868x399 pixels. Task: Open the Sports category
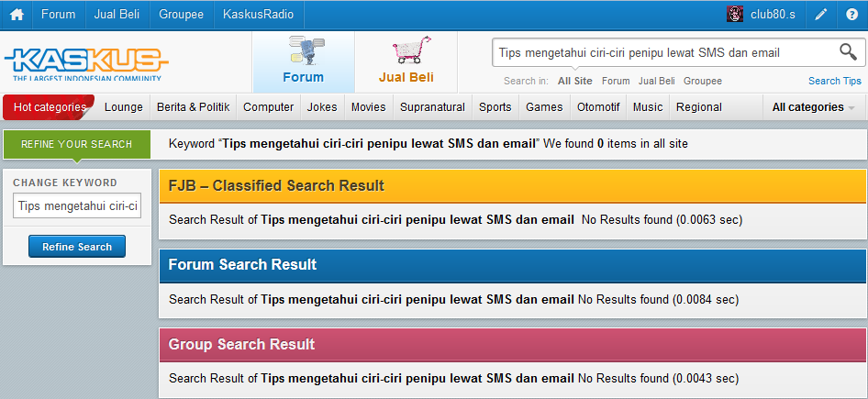coord(495,107)
